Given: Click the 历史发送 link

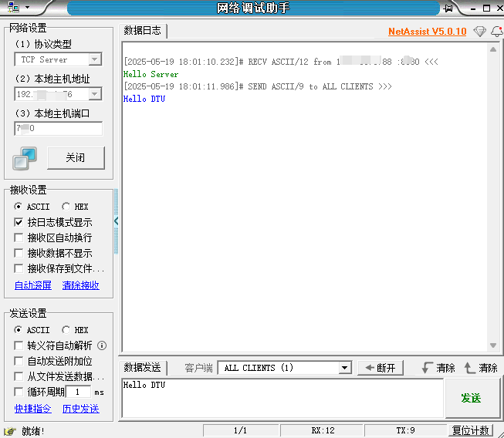Looking at the screenshot, I should pyautogui.click(x=81, y=409).
